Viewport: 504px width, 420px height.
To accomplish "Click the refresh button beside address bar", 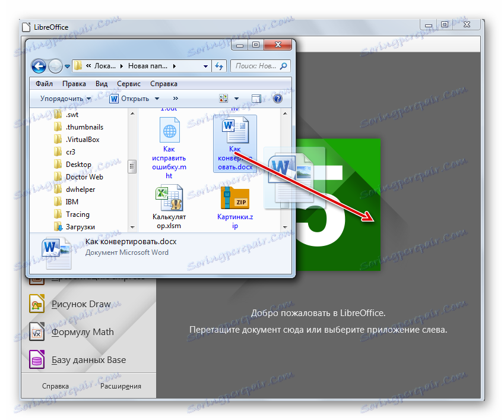I will click(219, 67).
